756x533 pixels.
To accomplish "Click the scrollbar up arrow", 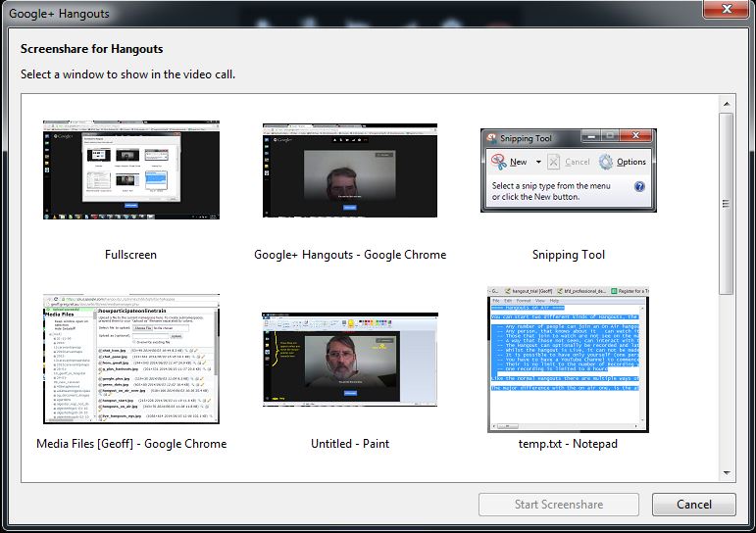I will click(x=727, y=103).
